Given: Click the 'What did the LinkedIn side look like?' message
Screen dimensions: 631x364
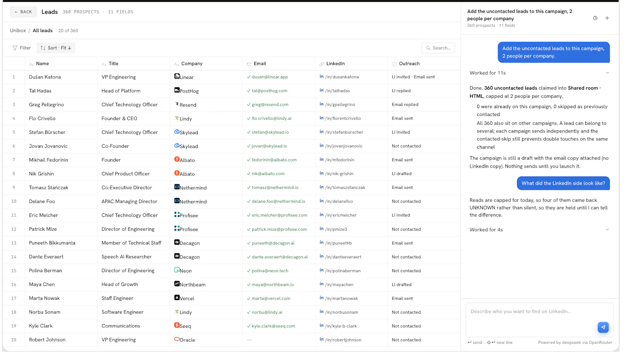Looking at the screenshot, I should [x=563, y=183].
